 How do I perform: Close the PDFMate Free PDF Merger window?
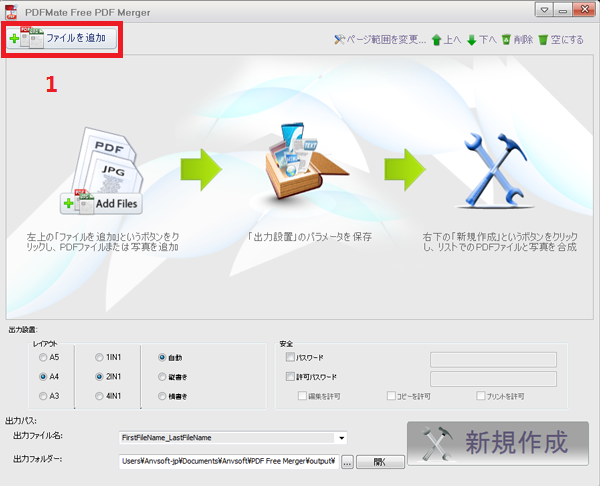[x=584, y=10]
